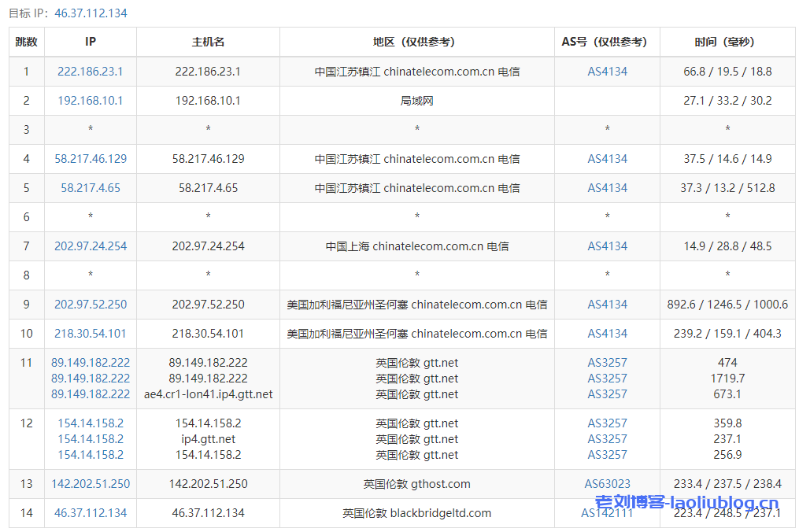Image resolution: width=799 pixels, height=532 pixels.
Task: Click IP link 202.97.52.250
Action: tap(90, 305)
